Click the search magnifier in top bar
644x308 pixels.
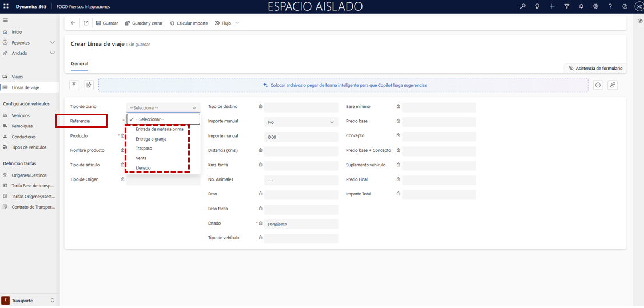pyautogui.click(x=523, y=6)
